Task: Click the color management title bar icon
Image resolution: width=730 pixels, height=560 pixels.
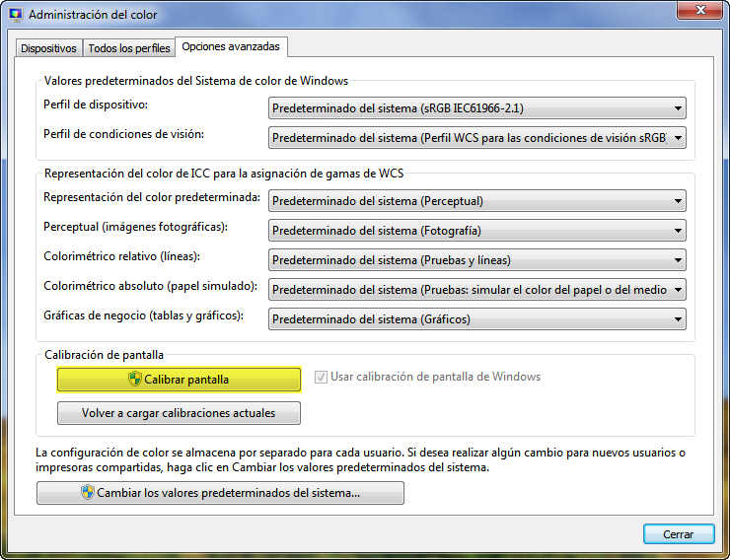Action: [x=16, y=15]
